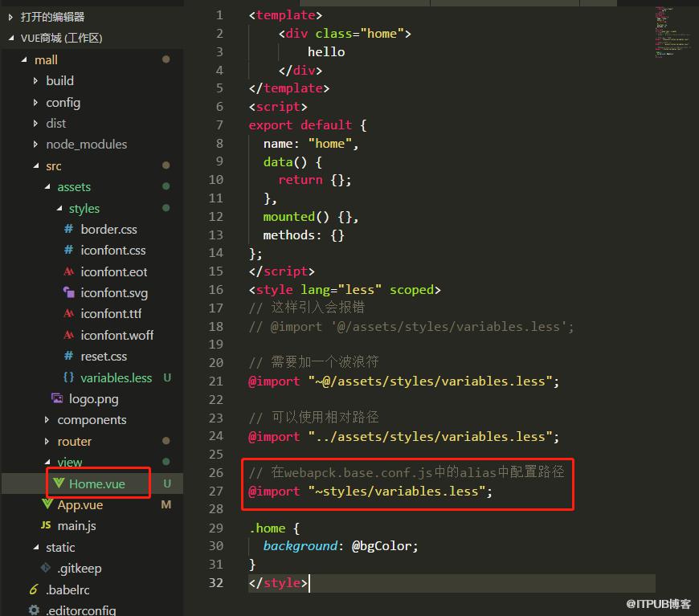699x616 pixels.
Task: Open logo.png in the explorer
Action: tap(94, 399)
